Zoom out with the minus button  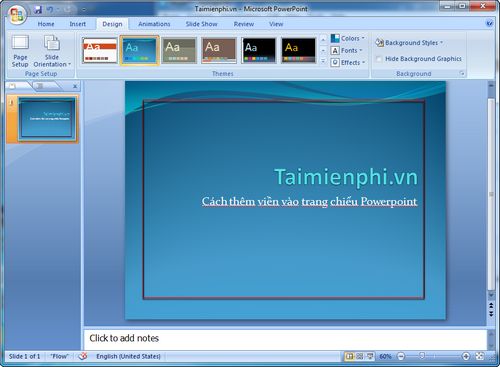[401, 356]
